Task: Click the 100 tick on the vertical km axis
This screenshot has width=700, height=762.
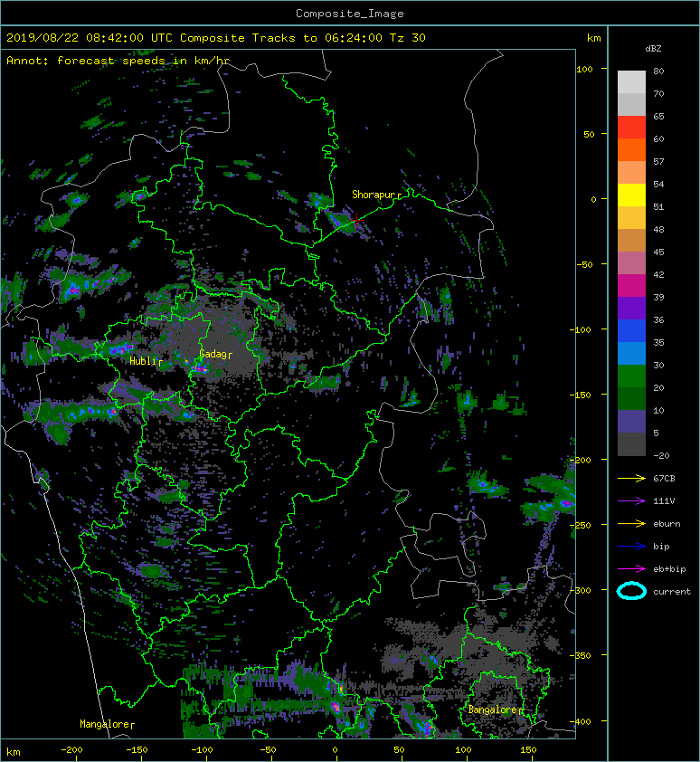Action: click(585, 69)
